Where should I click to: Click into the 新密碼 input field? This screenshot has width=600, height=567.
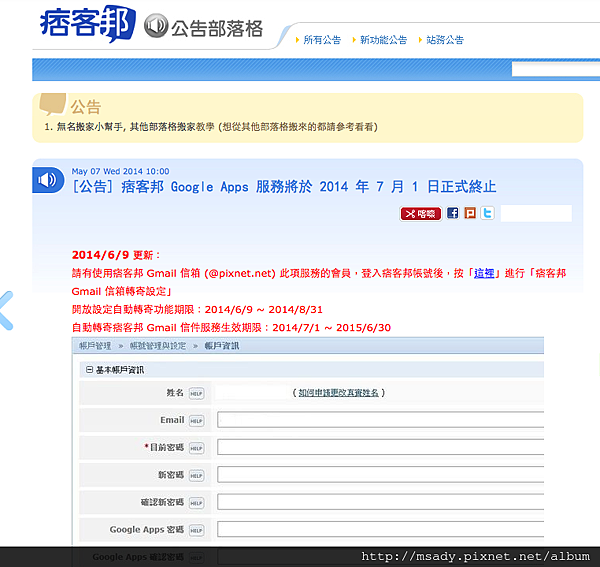[380, 474]
